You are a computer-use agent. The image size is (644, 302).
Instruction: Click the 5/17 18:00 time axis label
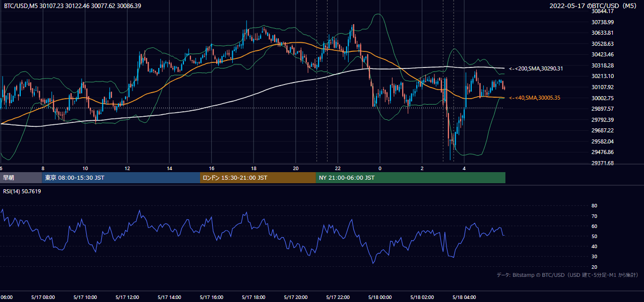click(253, 297)
